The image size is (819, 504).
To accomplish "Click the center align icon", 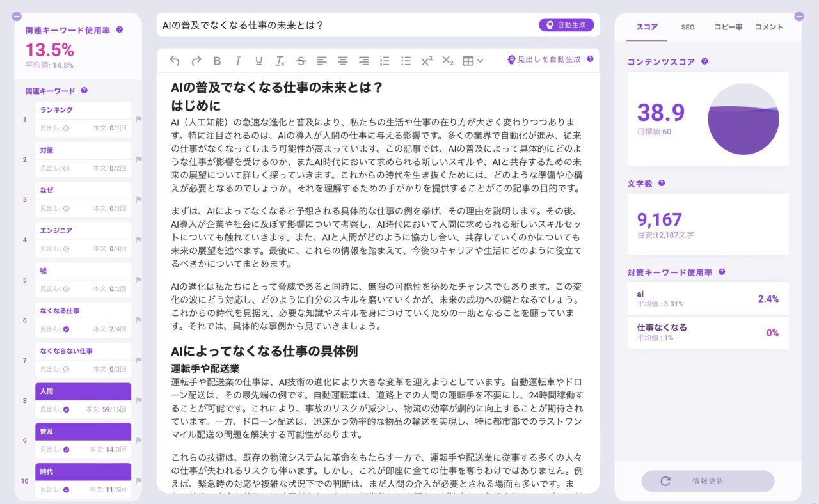I will click(343, 61).
